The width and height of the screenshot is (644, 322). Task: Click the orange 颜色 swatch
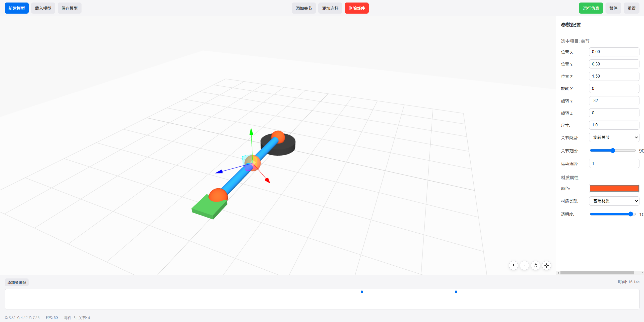pyautogui.click(x=614, y=188)
